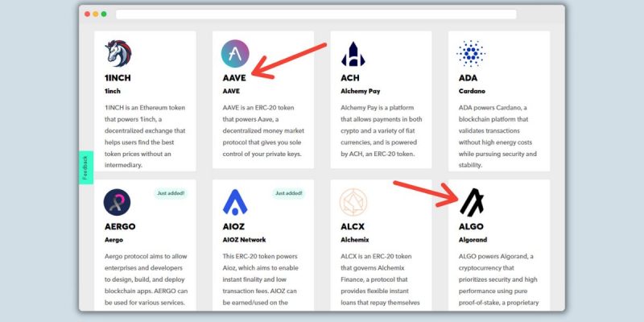Viewport: 644px width, 322px height.
Task: Open the AERGO ticker heading
Action: 120,226
